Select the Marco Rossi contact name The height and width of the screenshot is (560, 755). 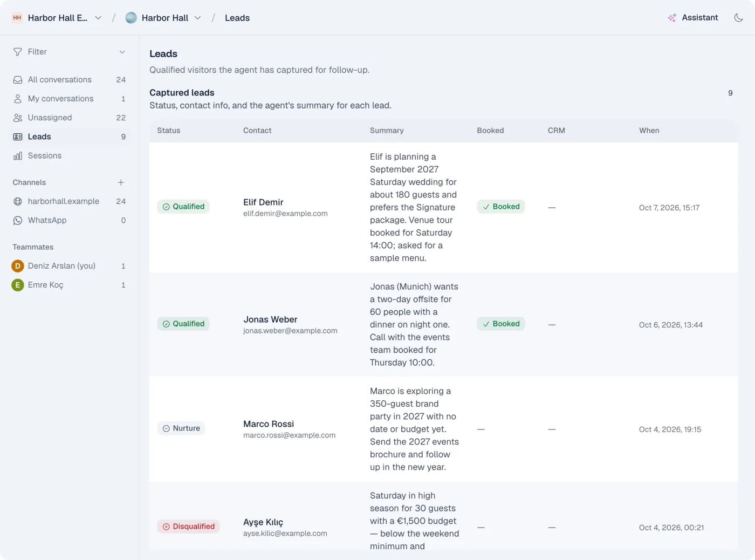269,424
